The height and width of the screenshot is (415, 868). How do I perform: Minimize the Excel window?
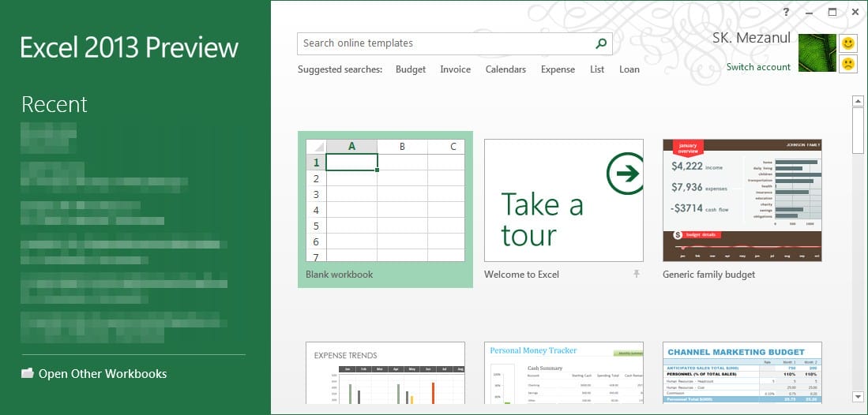coord(809,12)
